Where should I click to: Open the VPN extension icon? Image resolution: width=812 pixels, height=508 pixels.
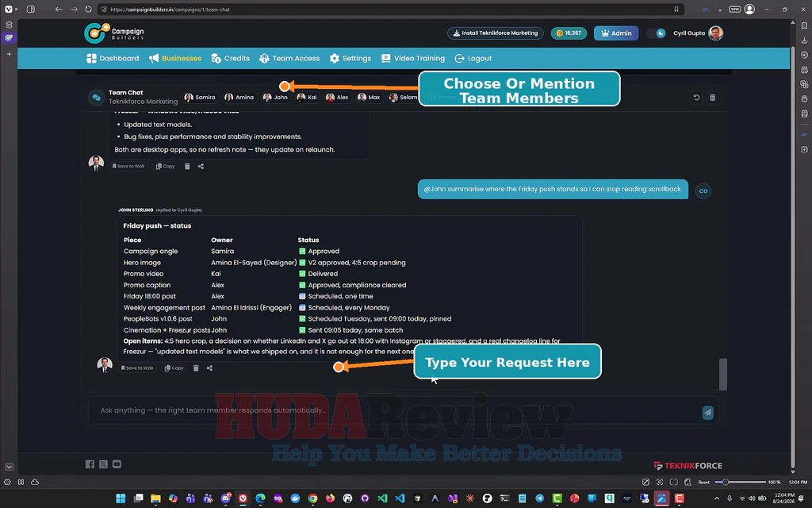tap(734, 10)
